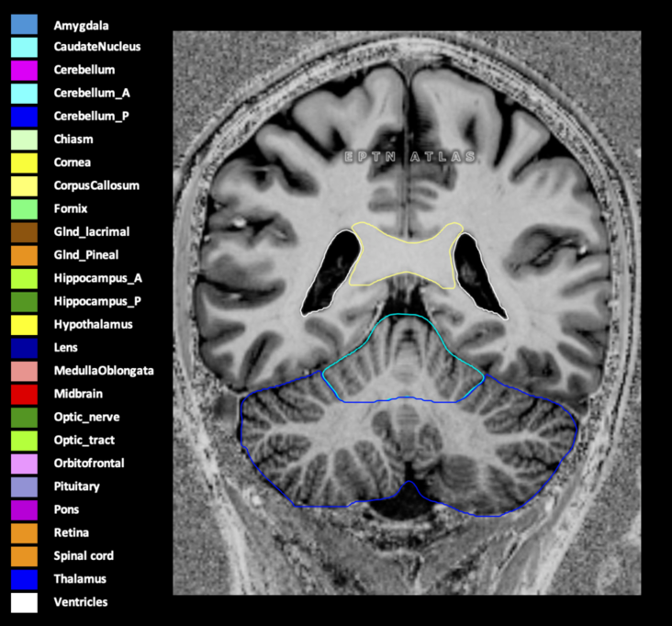
Task: Click the Glnd_Pineal orange swatch
Action: [24, 256]
